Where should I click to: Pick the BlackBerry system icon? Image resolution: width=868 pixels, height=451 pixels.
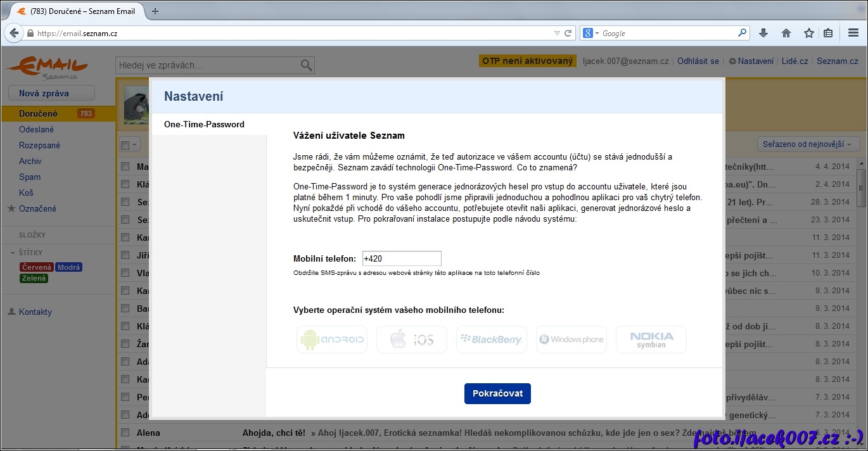pyautogui.click(x=491, y=340)
